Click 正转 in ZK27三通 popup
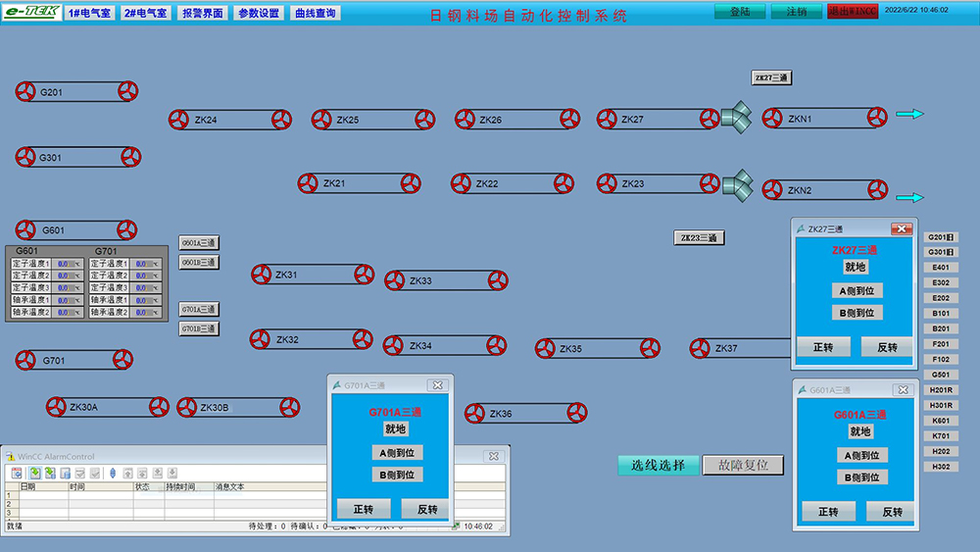980x552 pixels. [x=823, y=347]
